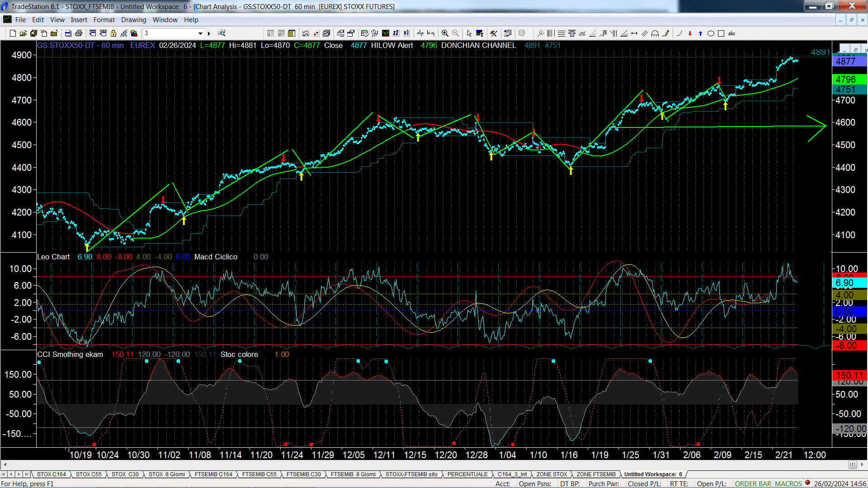Viewport: 868px width, 488px height.
Task: Switch to the STOX 8 Giorni tab
Action: point(166,474)
